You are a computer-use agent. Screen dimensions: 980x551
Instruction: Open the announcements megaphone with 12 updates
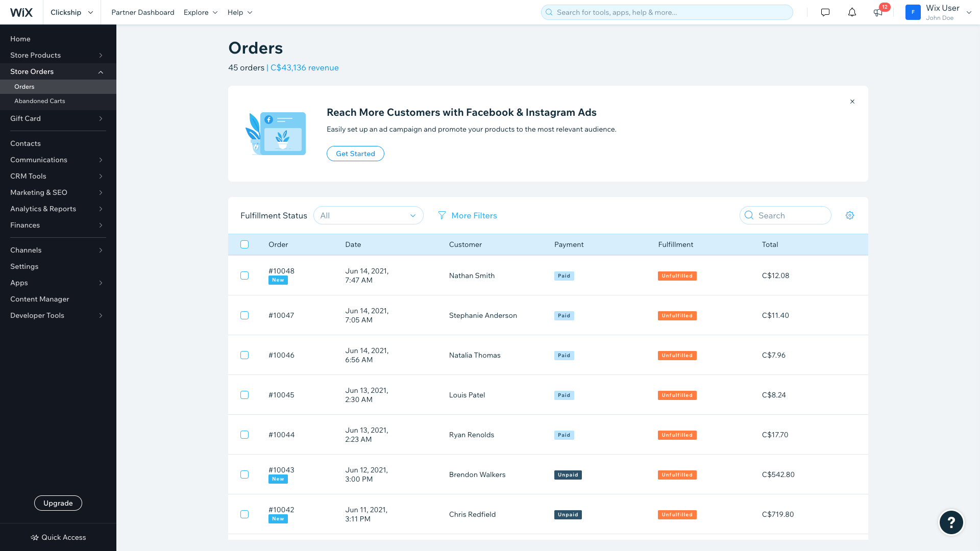pos(878,13)
